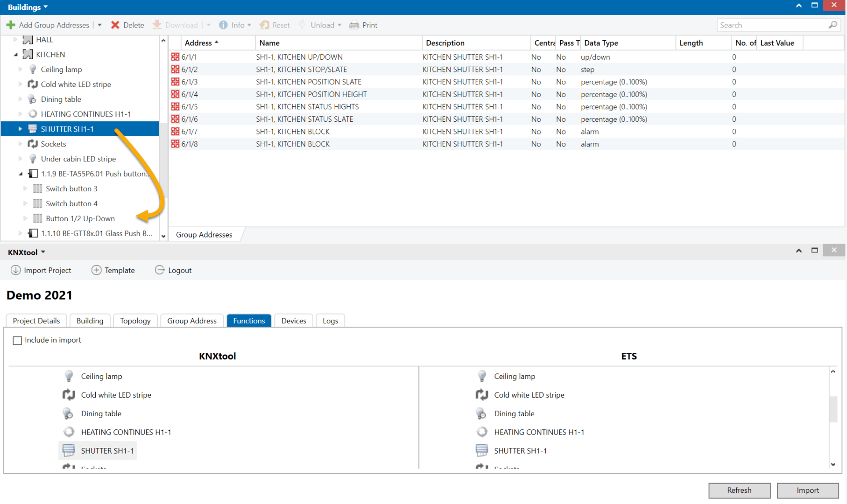Open the Buildings panel dropdown
This screenshot has height=504, width=847.
(x=45, y=7)
